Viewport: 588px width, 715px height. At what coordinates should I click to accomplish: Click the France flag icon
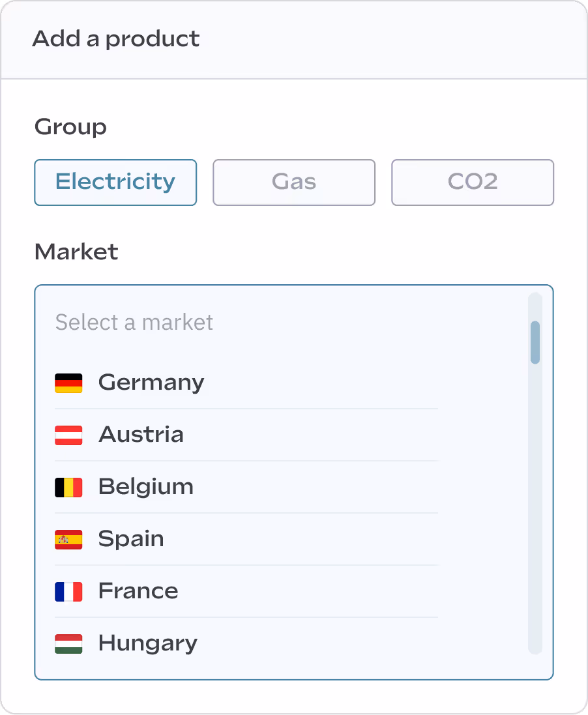tap(68, 591)
